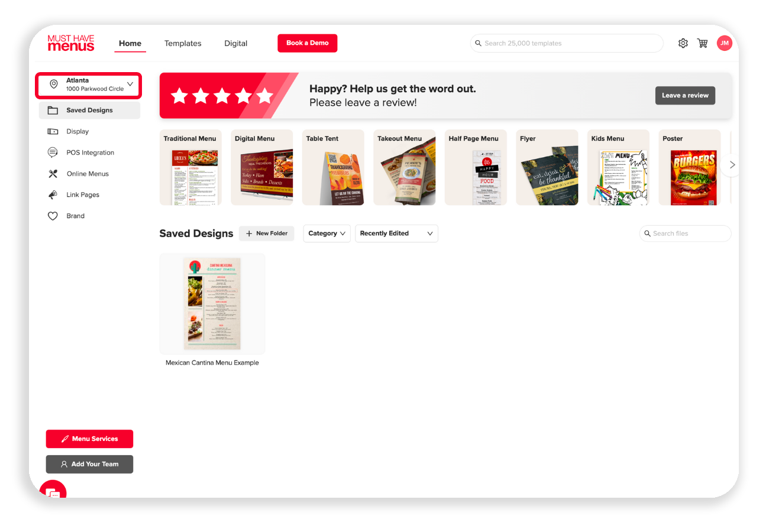Open Brand heart icon item
The height and width of the screenshot is (532, 769).
point(53,216)
